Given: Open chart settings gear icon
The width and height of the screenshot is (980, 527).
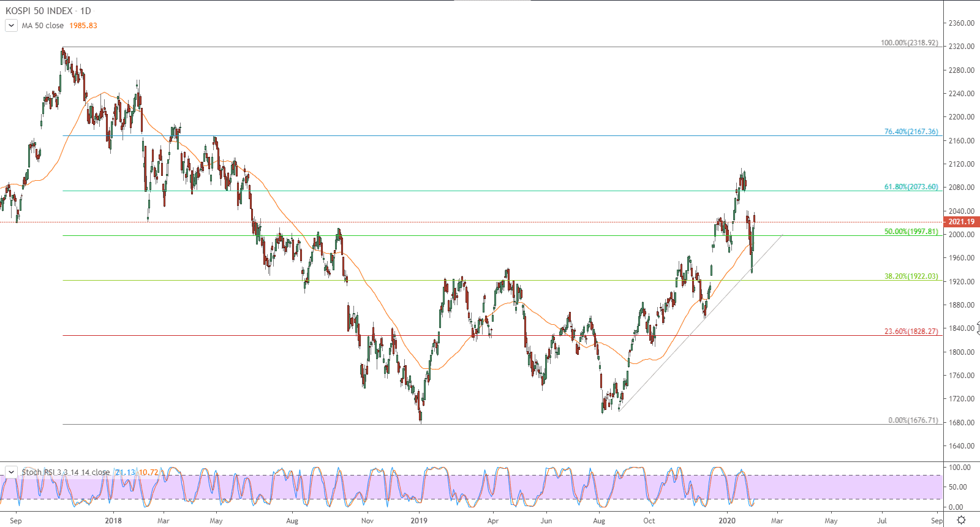Looking at the screenshot, I should (x=961, y=520).
